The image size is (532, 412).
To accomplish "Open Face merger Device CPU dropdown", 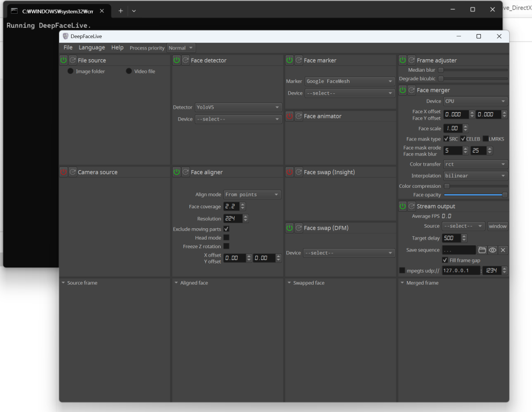I will (x=475, y=101).
